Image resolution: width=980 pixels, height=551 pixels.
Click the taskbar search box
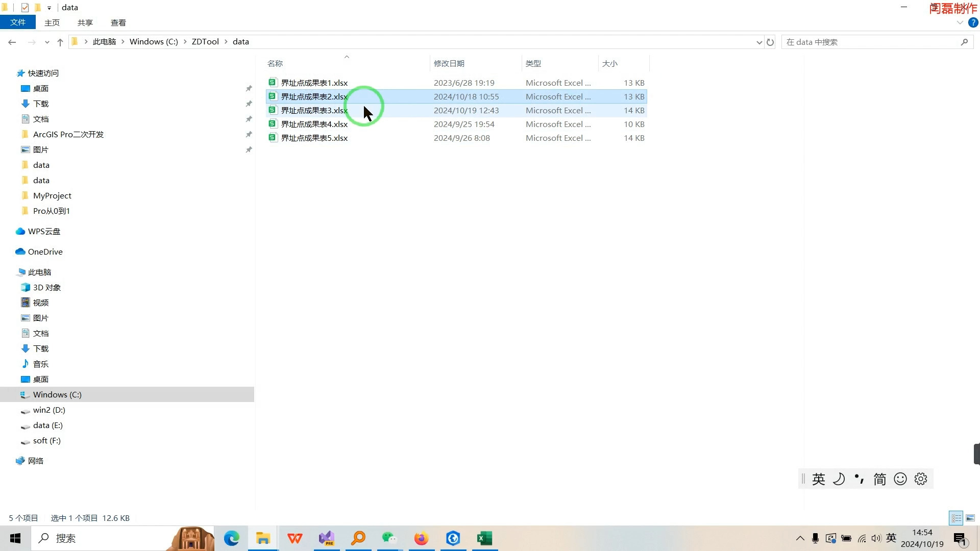pyautogui.click(x=122, y=538)
